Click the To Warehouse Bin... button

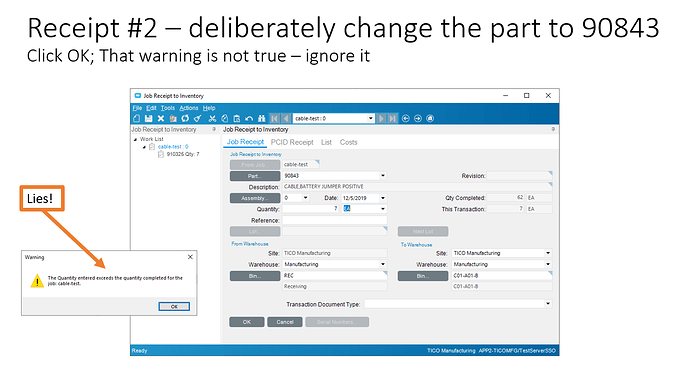tap(423, 276)
